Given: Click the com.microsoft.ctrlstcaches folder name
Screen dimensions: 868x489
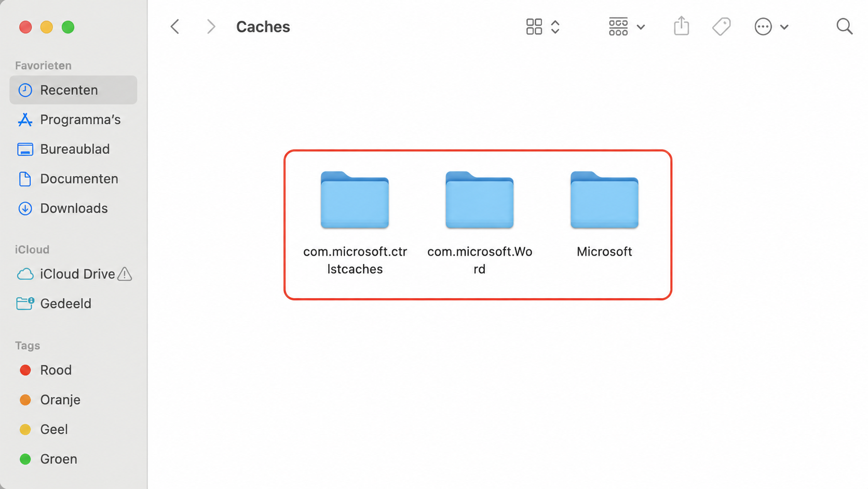Looking at the screenshot, I should [355, 260].
